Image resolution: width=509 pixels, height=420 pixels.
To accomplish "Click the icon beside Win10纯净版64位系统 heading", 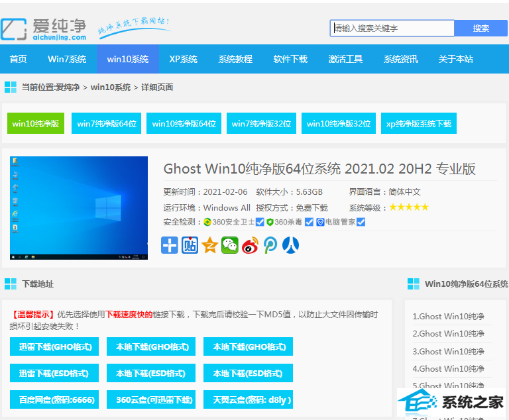I will [x=414, y=284].
